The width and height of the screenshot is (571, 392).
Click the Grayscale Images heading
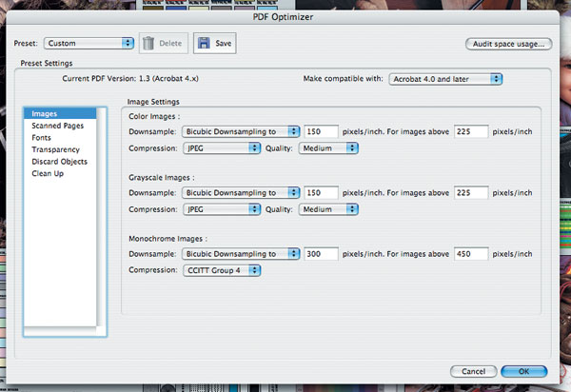162,178
